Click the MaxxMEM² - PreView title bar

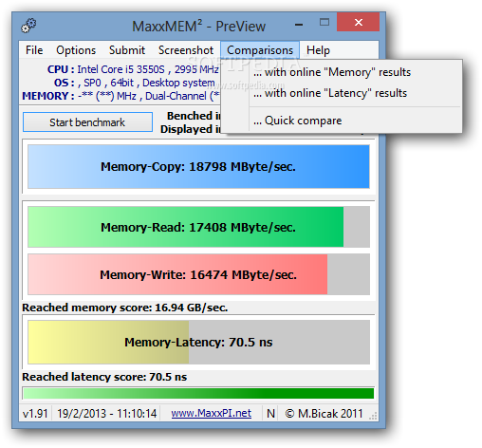[x=198, y=27]
